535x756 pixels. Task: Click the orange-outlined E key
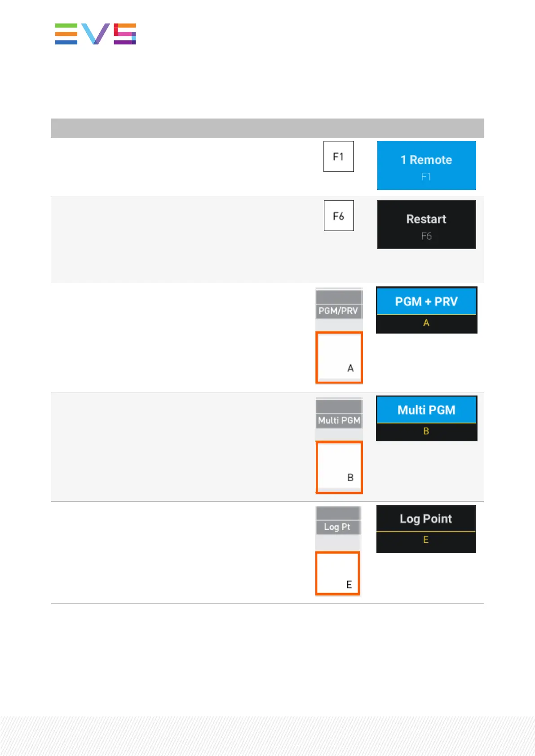pyautogui.click(x=338, y=574)
